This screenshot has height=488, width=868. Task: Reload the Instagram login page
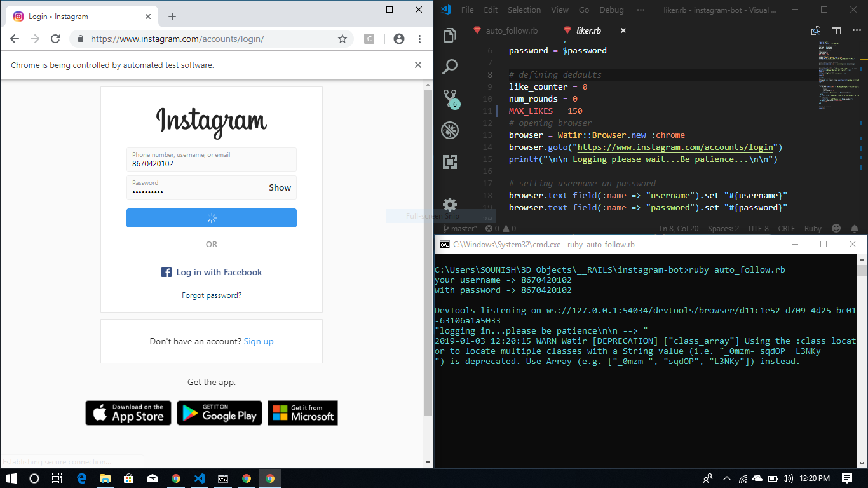click(55, 39)
